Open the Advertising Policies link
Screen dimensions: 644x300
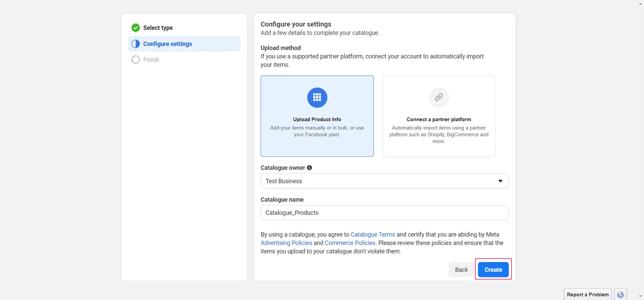(286, 243)
